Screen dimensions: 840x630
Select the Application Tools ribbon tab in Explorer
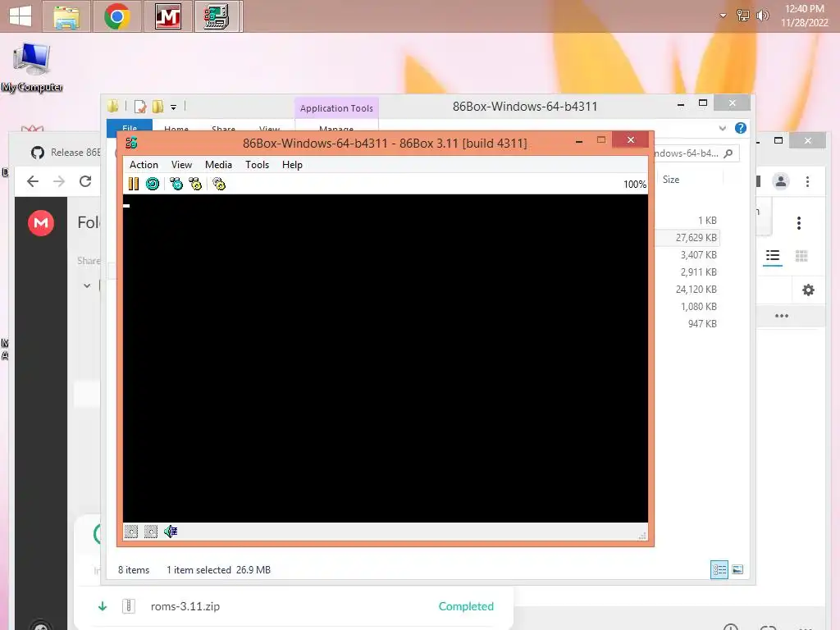336,108
